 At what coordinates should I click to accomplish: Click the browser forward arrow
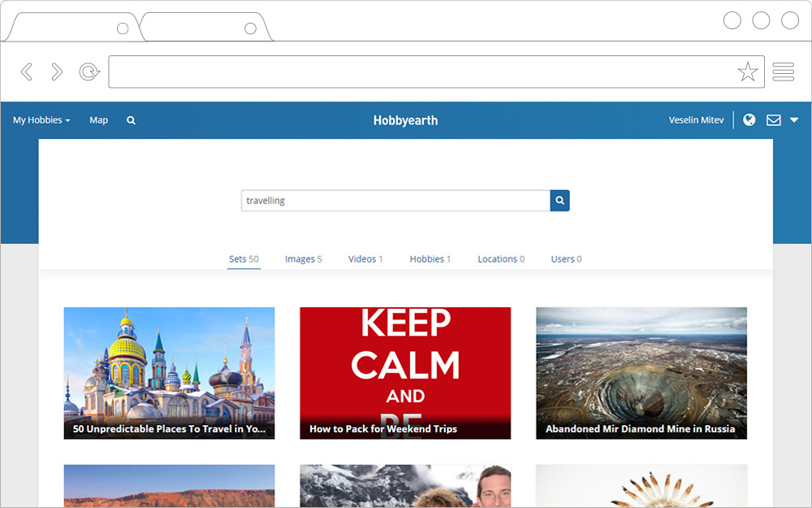[x=57, y=72]
